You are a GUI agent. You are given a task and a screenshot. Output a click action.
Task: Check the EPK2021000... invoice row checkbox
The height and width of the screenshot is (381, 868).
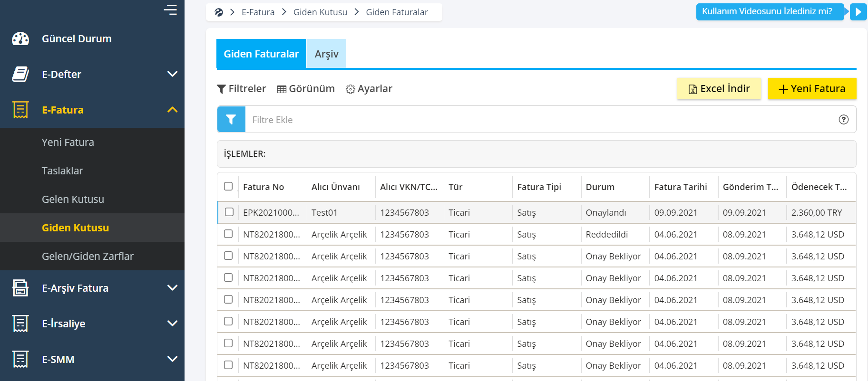(229, 212)
